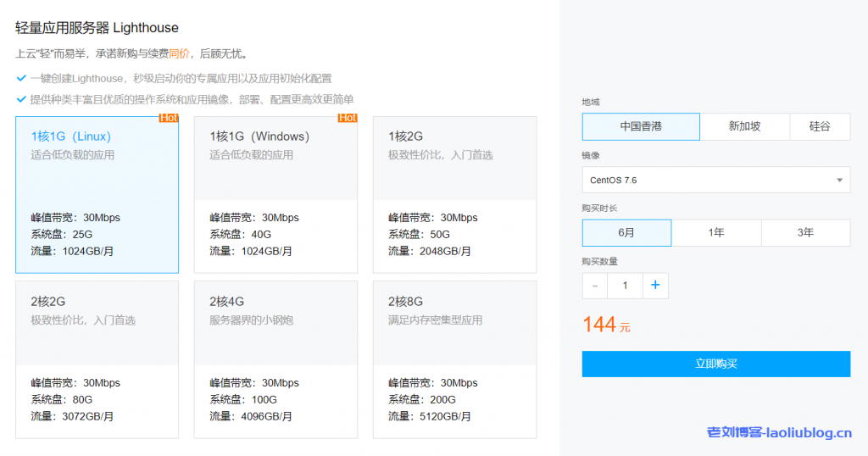This screenshot has width=868, height=456.
Task: Select the 2核4G server plan card
Action: (x=275, y=359)
